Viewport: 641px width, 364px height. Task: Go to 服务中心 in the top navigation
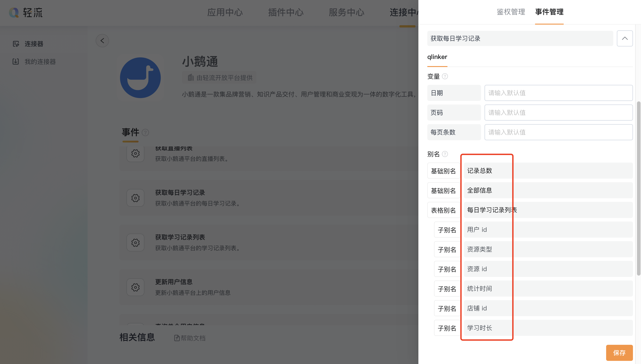346,12
